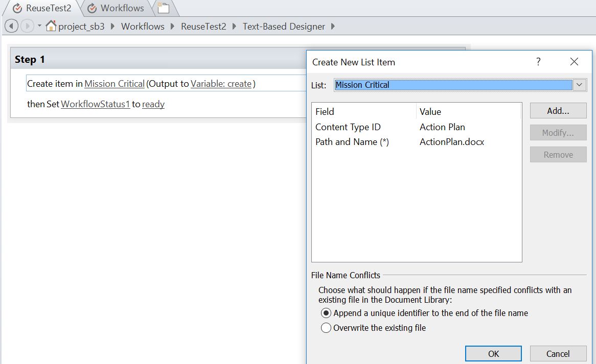Click the Variable: create link
This screenshot has width=596, height=364.
221,84
